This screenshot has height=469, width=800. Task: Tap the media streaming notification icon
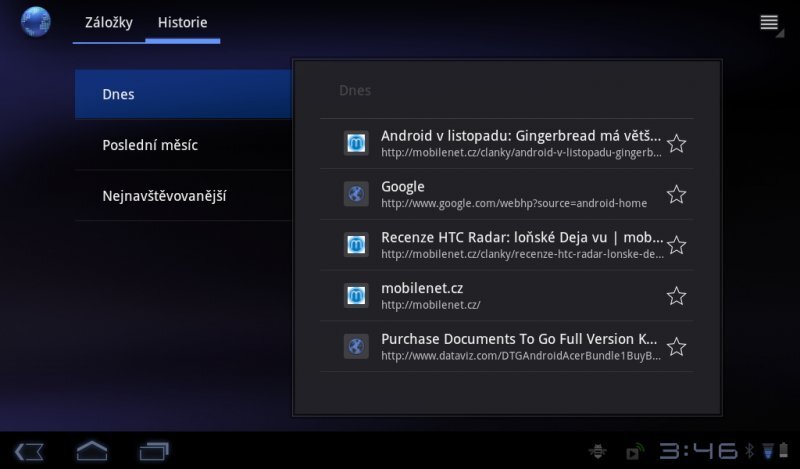635,452
